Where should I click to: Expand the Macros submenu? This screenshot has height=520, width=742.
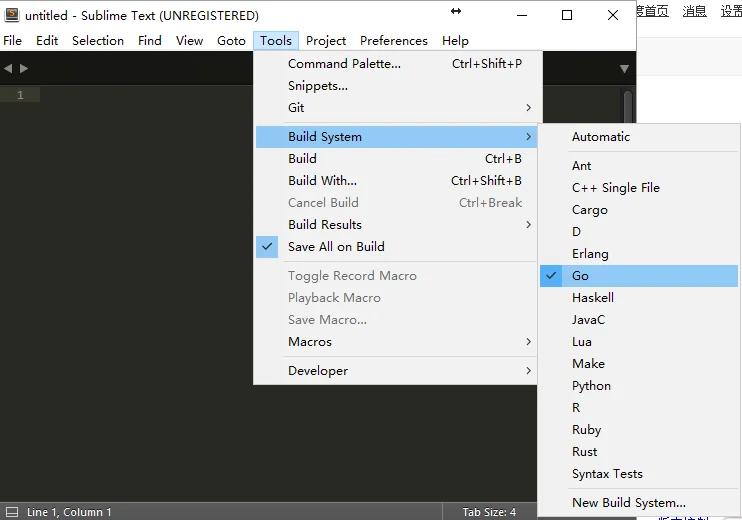pos(397,342)
